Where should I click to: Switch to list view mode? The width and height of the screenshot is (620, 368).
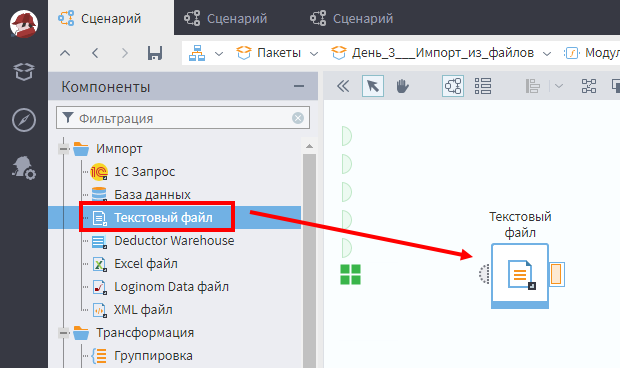[x=483, y=86]
